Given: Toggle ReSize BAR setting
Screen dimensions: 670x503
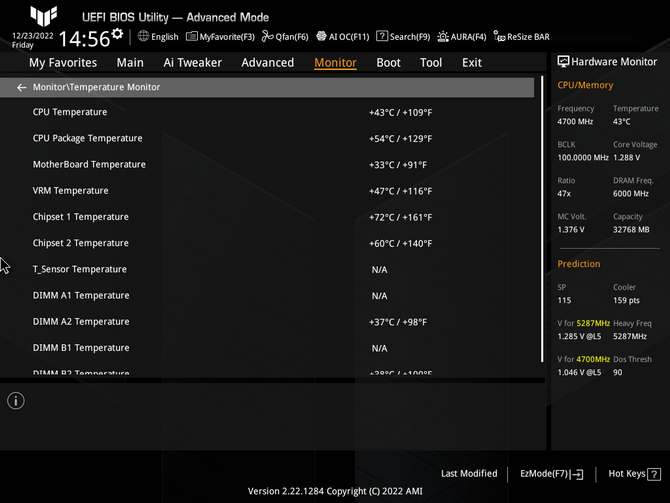Looking at the screenshot, I should pyautogui.click(x=522, y=37).
